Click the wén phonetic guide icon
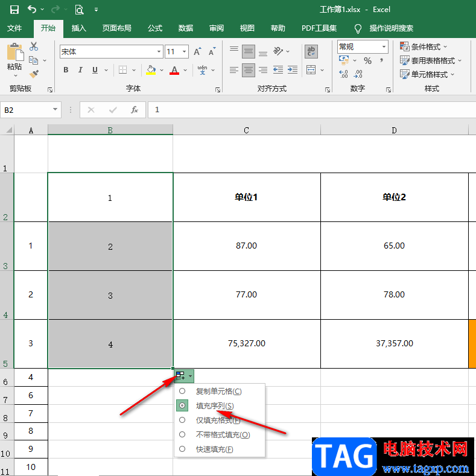 click(x=202, y=70)
